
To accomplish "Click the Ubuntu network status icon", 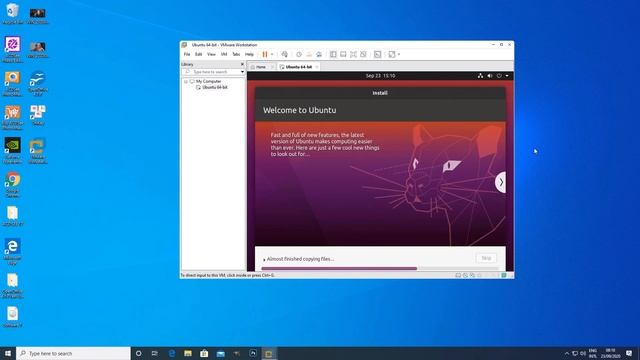I will 480,76.
